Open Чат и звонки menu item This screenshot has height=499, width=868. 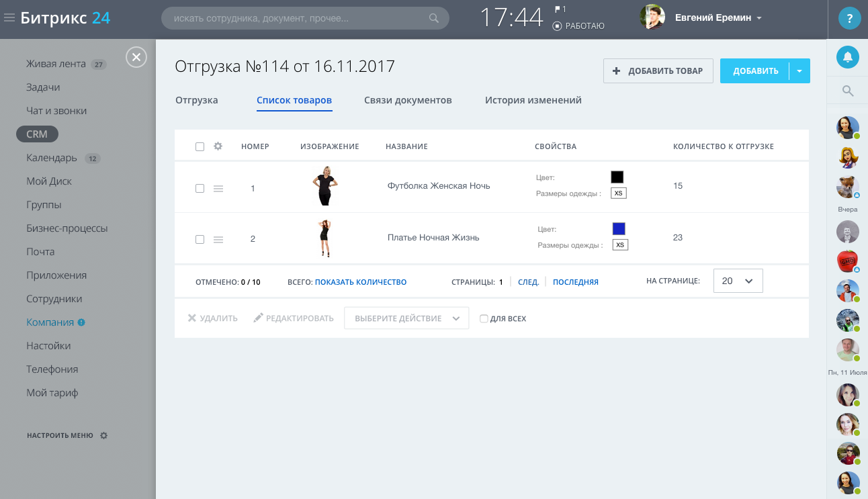pos(56,111)
